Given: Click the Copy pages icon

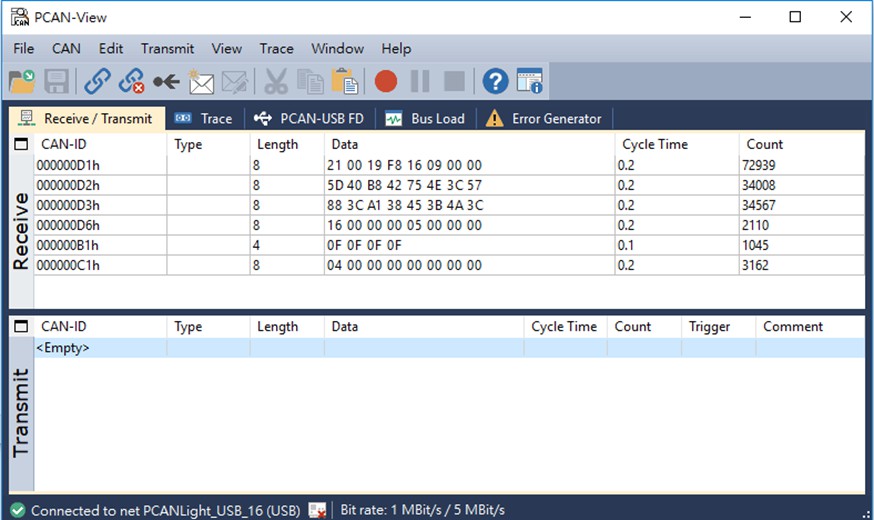Looking at the screenshot, I should (310, 81).
